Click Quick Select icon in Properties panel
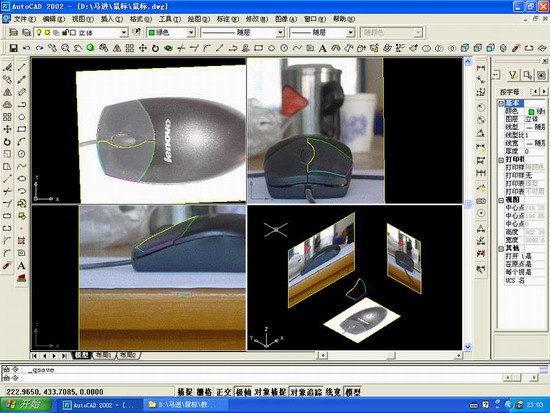 (x=513, y=75)
